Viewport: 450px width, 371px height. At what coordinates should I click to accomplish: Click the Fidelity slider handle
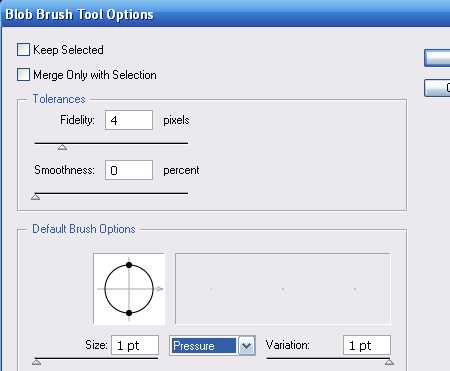click(x=62, y=147)
